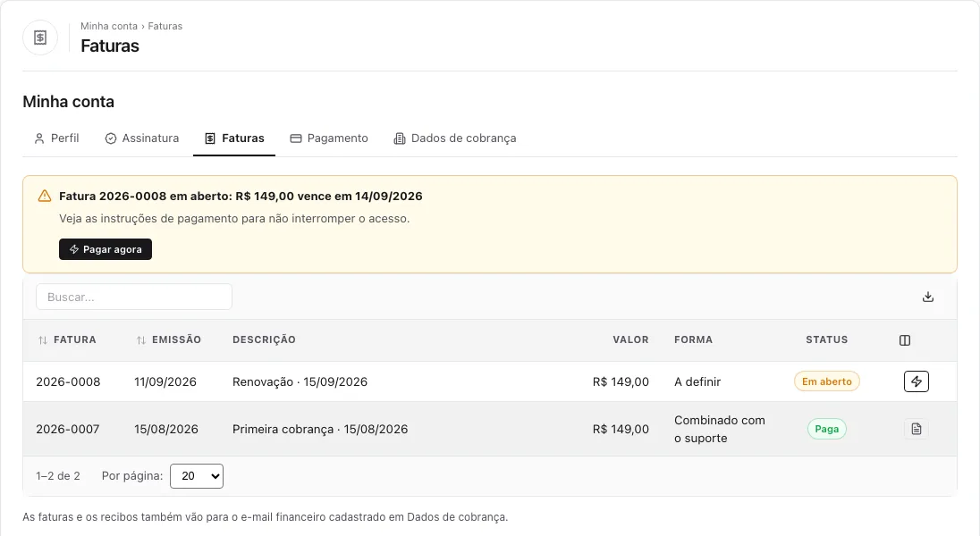This screenshot has width=980, height=536.
Task: Click emission date 15/08/2026
Action: pos(166,429)
